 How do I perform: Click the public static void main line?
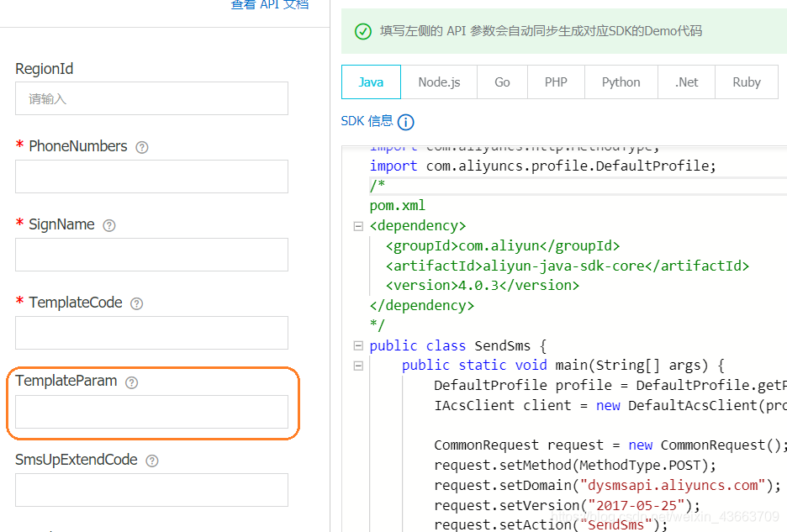pyautogui.click(x=563, y=366)
